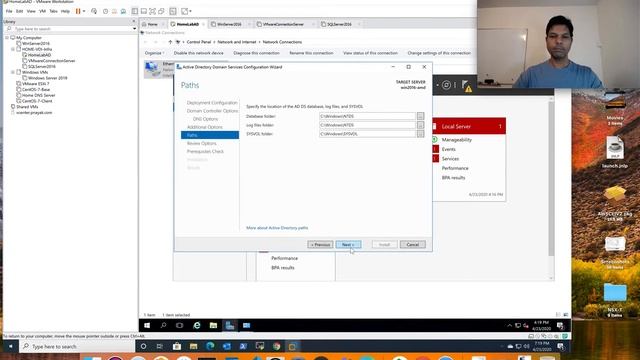This screenshot has width=640, height=360.
Task: Click the Database folder path field
Action: click(x=367, y=116)
